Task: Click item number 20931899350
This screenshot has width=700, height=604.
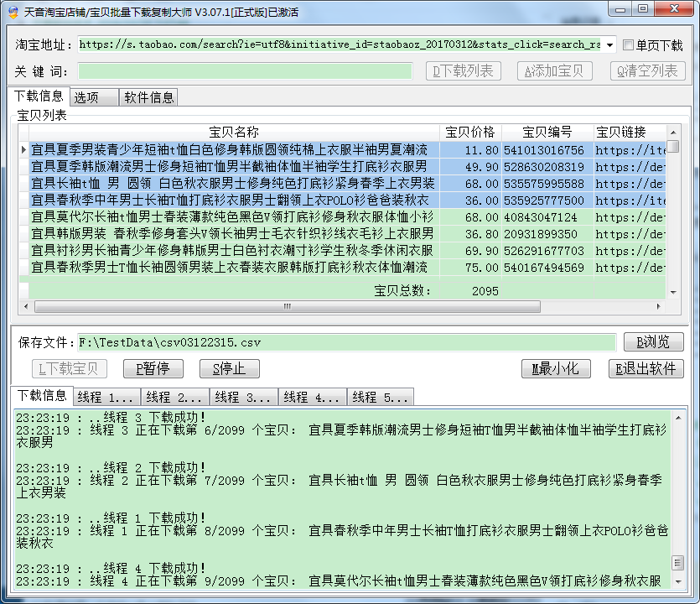Action: 541,234
